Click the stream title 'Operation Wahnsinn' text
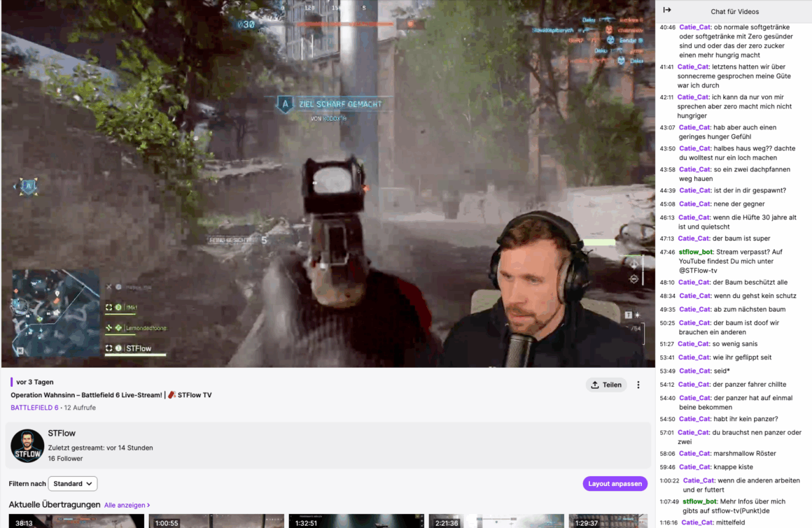The height and width of the screenshot is (528, 812). [x=111, y=395]
